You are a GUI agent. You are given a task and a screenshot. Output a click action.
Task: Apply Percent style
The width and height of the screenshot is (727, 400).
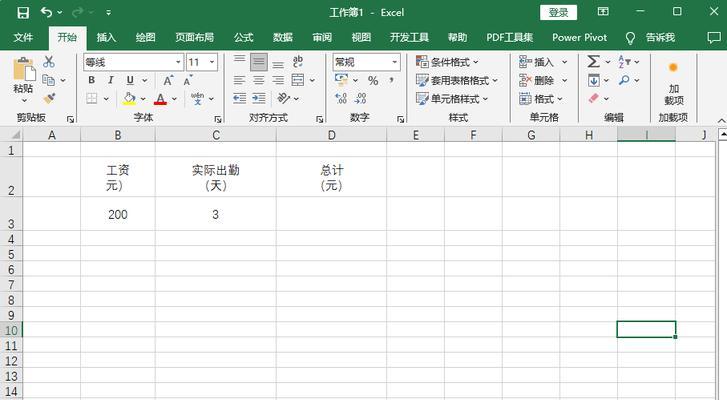point(373,80)
